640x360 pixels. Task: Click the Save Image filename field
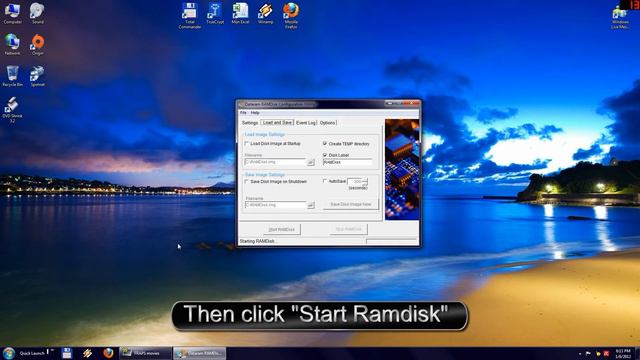coord(276,205)
